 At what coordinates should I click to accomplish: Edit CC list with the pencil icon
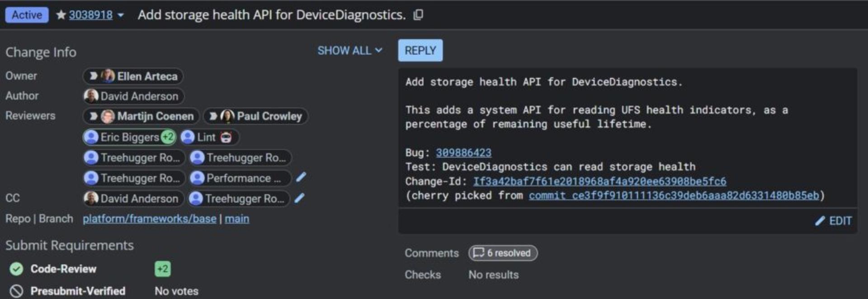point(299,198)
